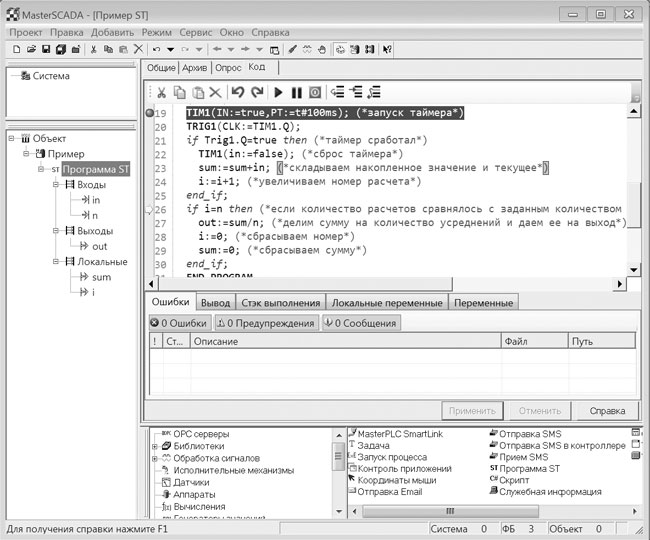The image size is (650, 540).
Task: Delete using X icon in main toolbar
Action: [x=138, y=49]
